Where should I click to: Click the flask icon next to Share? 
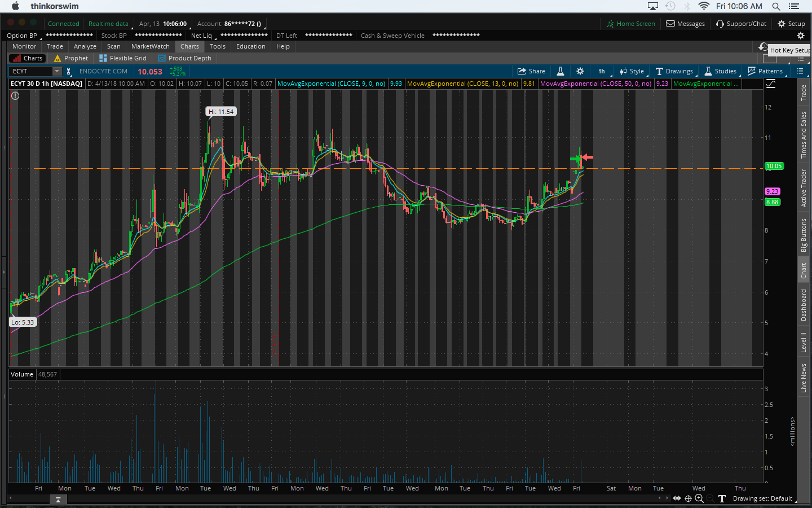(561, 71)
